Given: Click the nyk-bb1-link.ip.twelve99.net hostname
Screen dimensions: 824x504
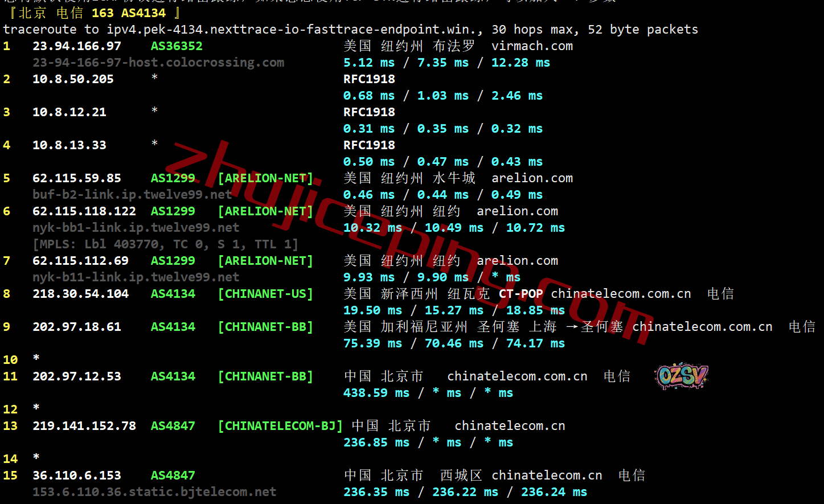Looking at the screenshot, I should pyautogui.click(x=136, y=228).
